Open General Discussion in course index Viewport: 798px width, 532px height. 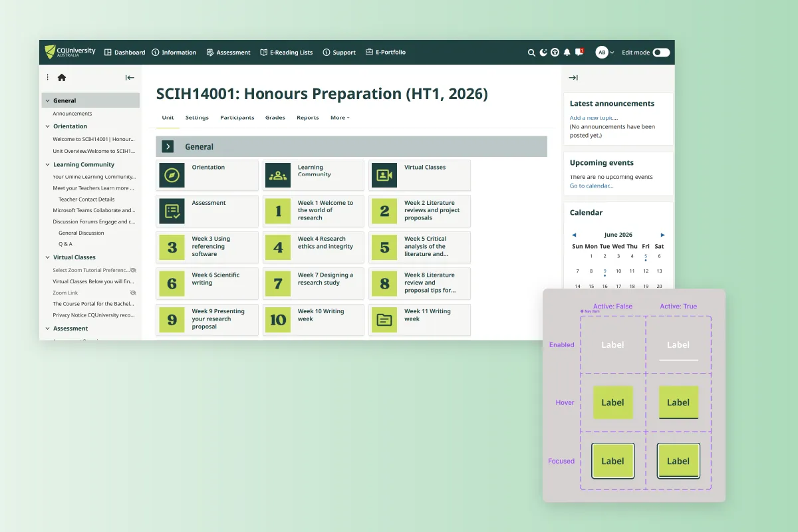click(x=81, y=233)
